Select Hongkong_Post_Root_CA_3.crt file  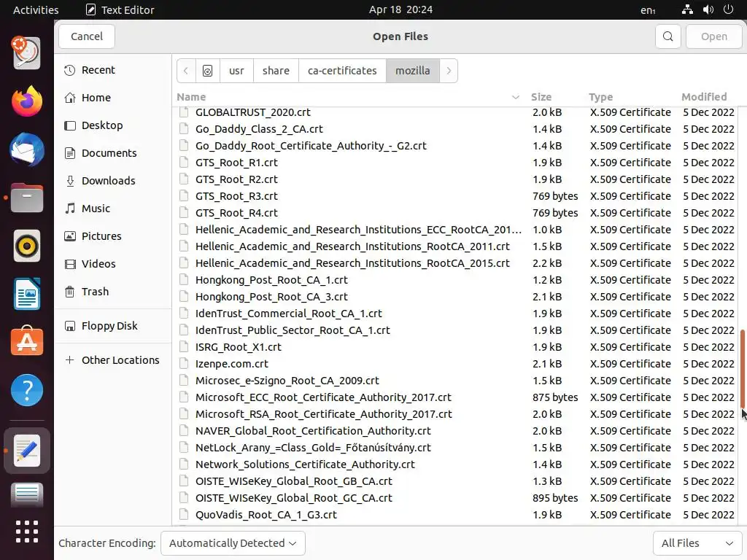coord(457,297)
